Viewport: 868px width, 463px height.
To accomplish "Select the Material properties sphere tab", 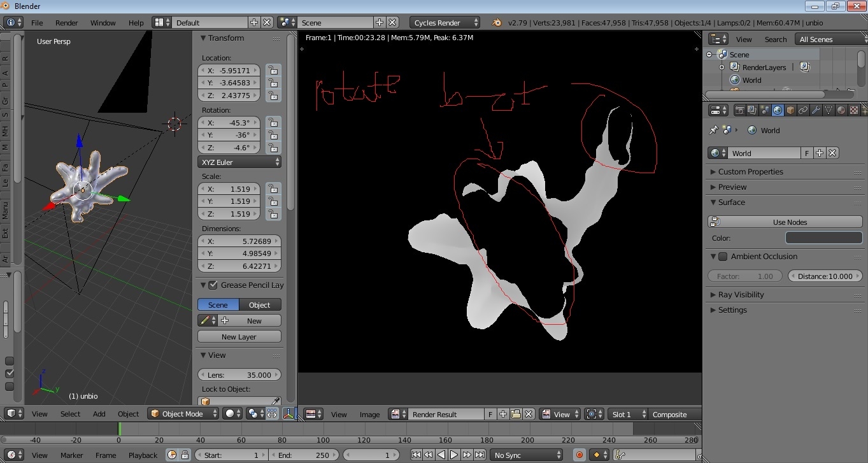I will 841,110.
